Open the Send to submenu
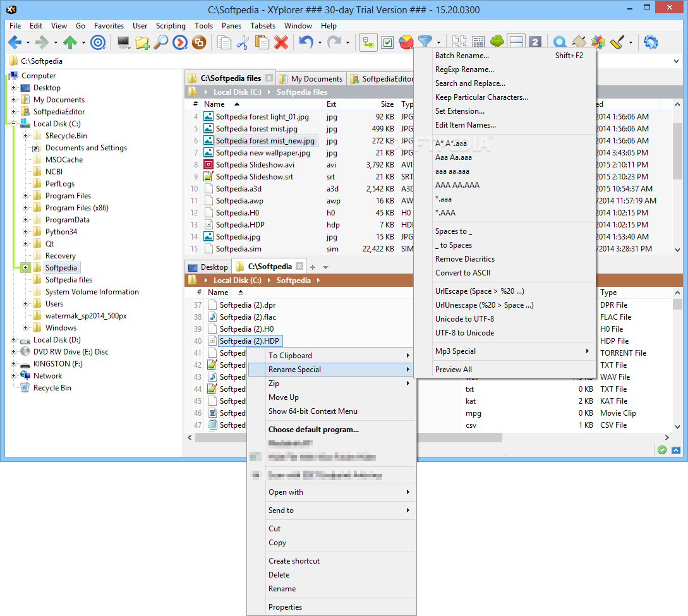This screenshot has width=688, height=616. coord(332,510)
